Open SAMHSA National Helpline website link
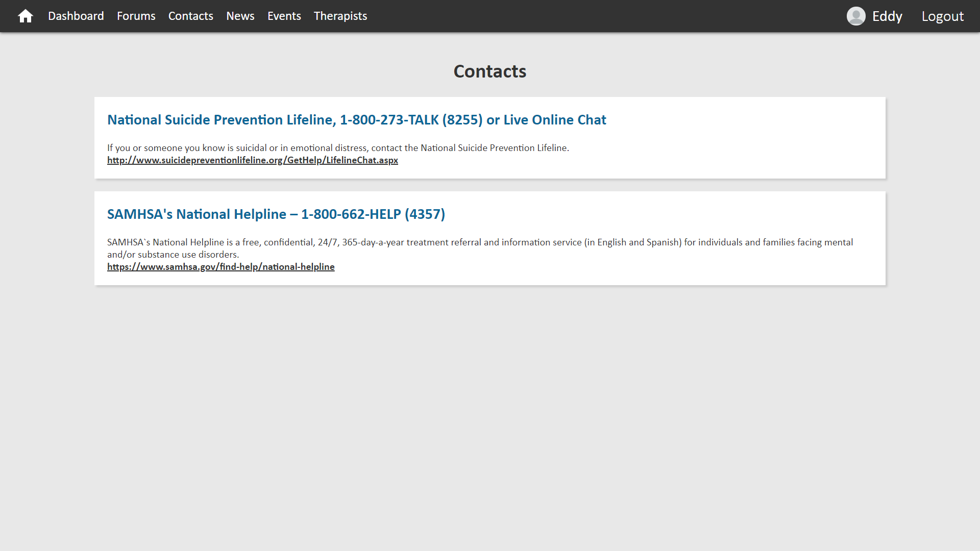 [x=221, y=267]
